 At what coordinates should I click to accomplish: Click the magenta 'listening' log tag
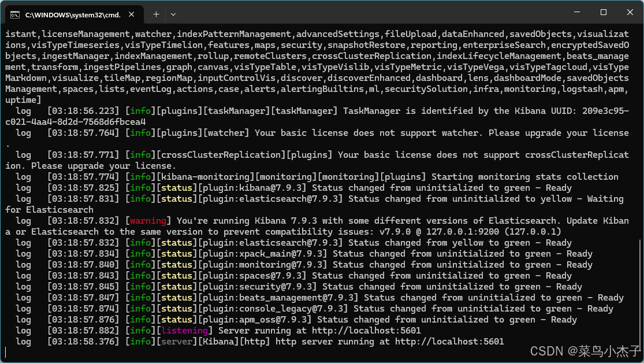[184, 331]
